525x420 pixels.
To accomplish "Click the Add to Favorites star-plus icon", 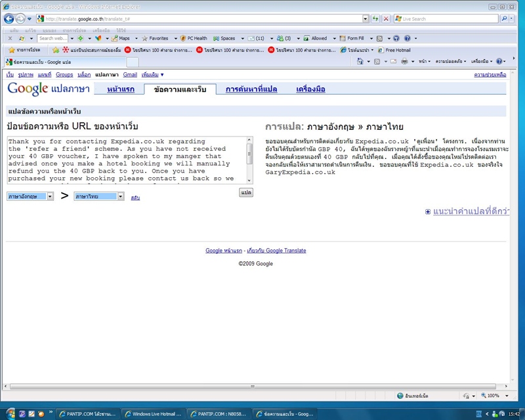I will pos(56,51).
